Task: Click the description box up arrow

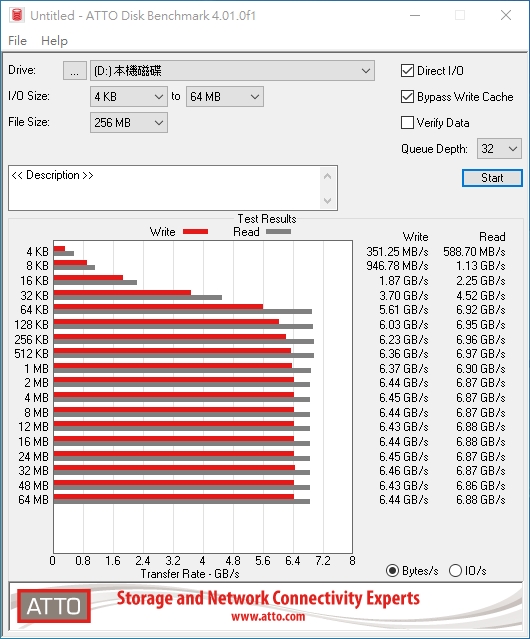Action: coord(328,176)
